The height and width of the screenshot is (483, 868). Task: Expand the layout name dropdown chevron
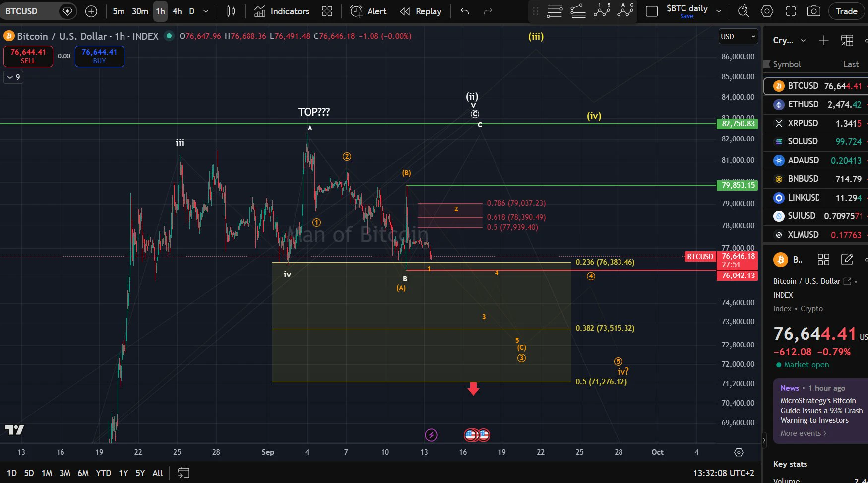point(719,11)
